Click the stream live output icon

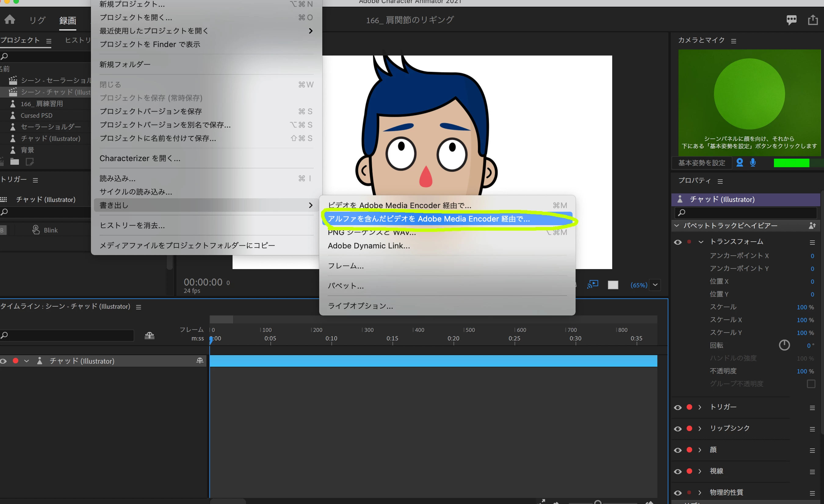pyautogui.click(x=593, y=284)
